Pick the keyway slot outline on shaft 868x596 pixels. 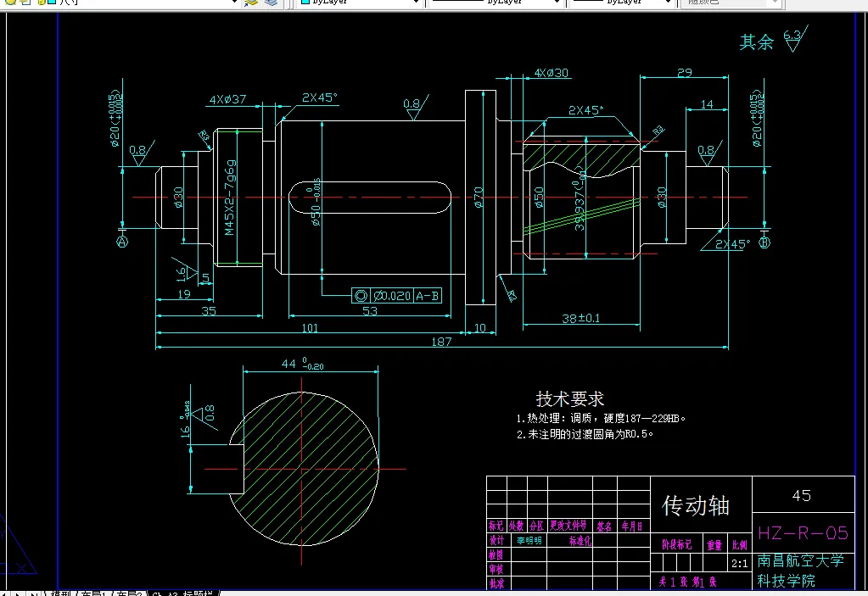(370, 197)
